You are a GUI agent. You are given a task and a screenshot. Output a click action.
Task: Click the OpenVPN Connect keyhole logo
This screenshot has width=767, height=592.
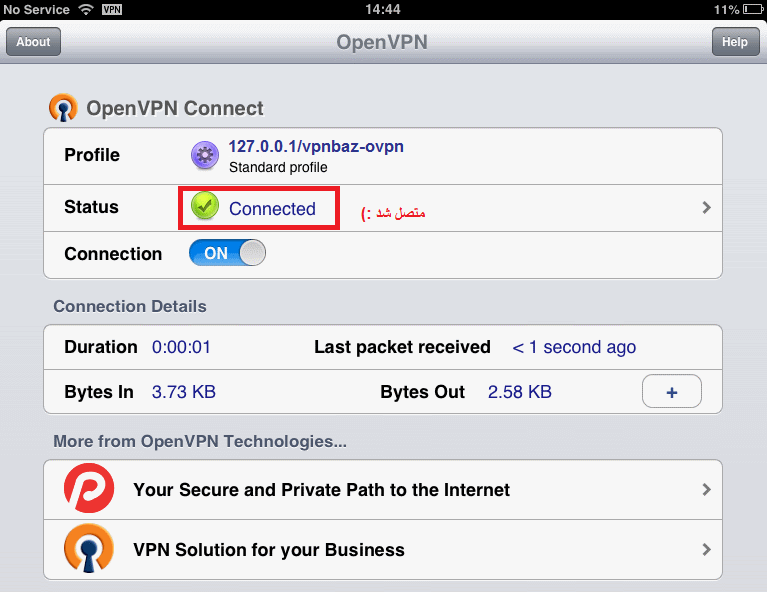coord(63,108)
